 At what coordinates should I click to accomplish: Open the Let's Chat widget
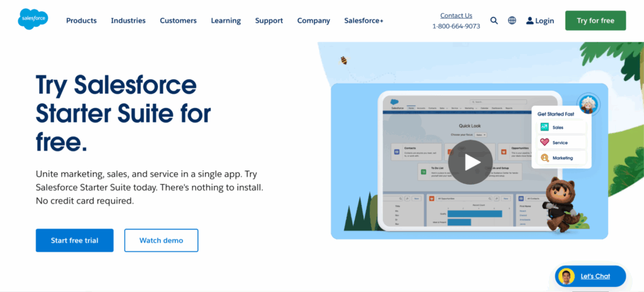[x=590, y=276]
